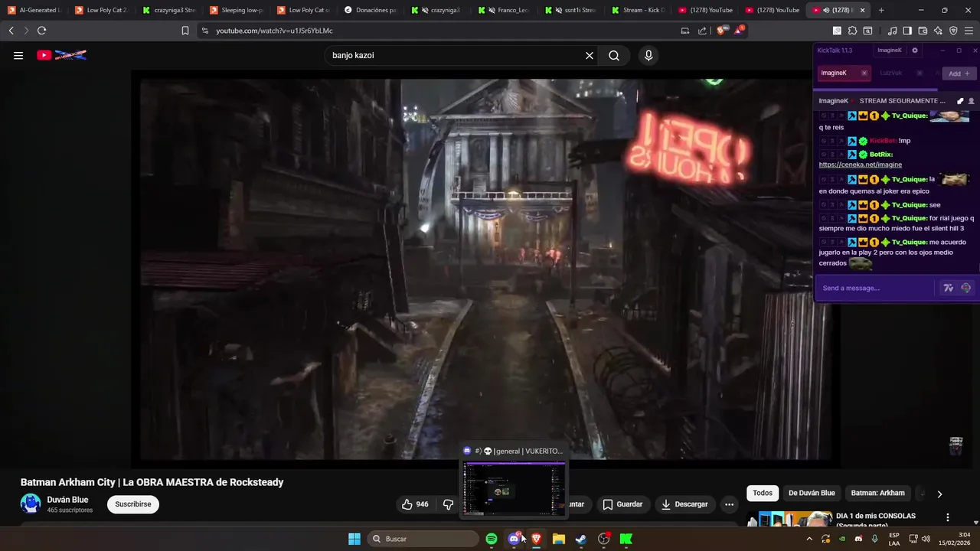Open options menu for 'DIA 1 de mis CONSOLAS'
The width and height of the screenshot is (980, 551).
948,518
